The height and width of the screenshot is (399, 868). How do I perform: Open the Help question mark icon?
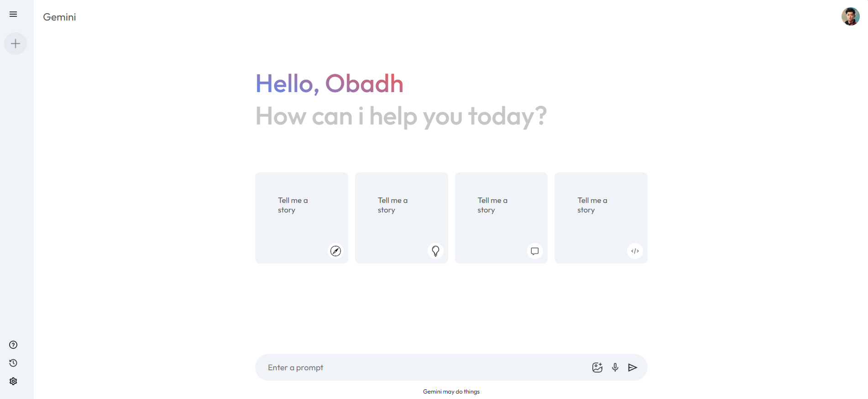tap(13, 345)
